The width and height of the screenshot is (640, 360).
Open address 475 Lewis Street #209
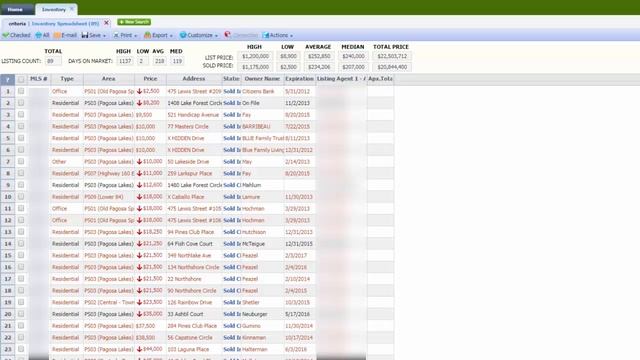click(x=194, y=91)
